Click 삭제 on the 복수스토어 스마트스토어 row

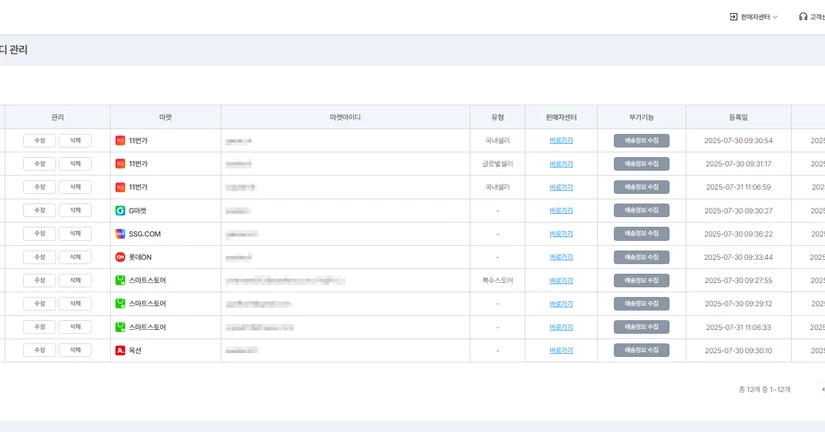pos(75,280)
